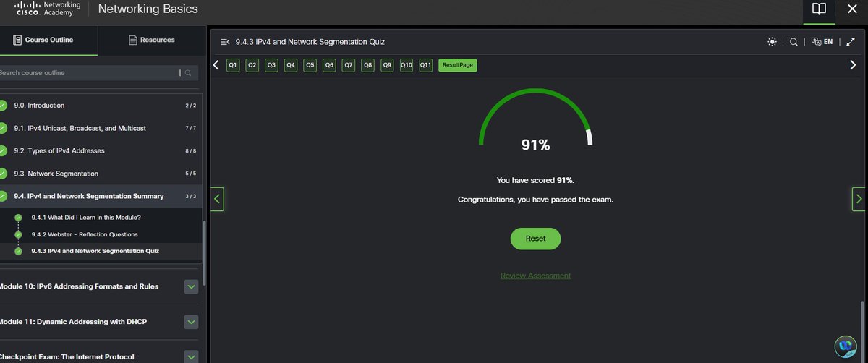Click the green checkmark for 9.2. Types of IPv4 Addresses

(x=4, y=150)
